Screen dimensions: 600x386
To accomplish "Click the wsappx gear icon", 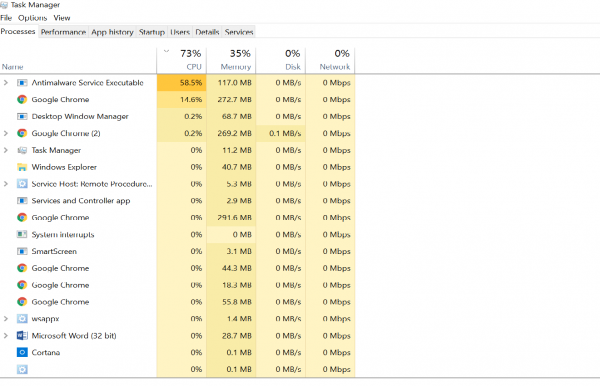I will [x=22, y=319].
